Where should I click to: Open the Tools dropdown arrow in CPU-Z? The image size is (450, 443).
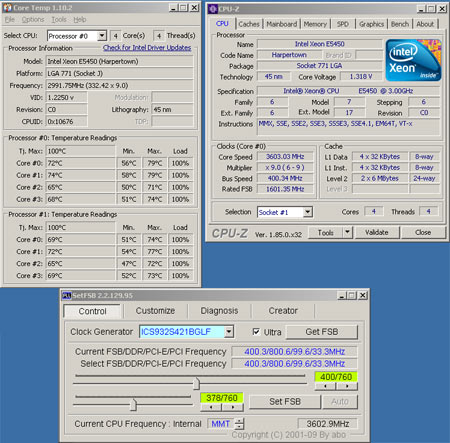coord(347,232)
